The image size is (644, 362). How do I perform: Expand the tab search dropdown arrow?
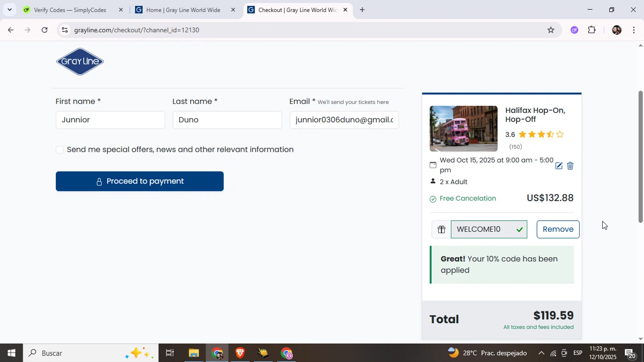pyautogui.click(x=9, y=10)
